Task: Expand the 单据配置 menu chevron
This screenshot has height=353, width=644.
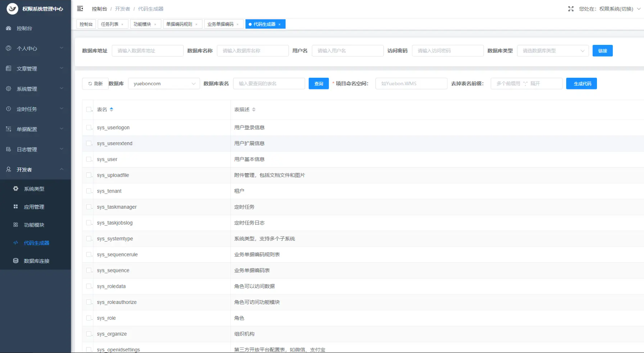Action: 62,129
